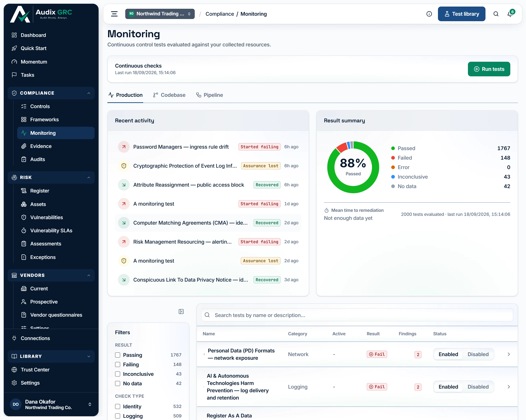Viewport: 526px width, 420px height.
Task: Open Password Managers ingress rule drift activity
Action: coord(208,147)
